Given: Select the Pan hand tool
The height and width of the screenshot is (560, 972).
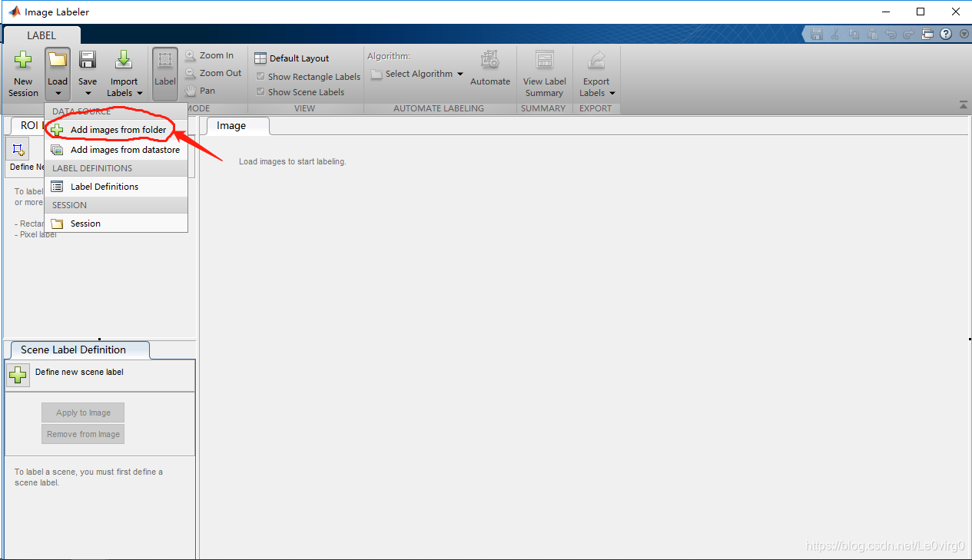Looking at the screenshot, I should [200, 91].
